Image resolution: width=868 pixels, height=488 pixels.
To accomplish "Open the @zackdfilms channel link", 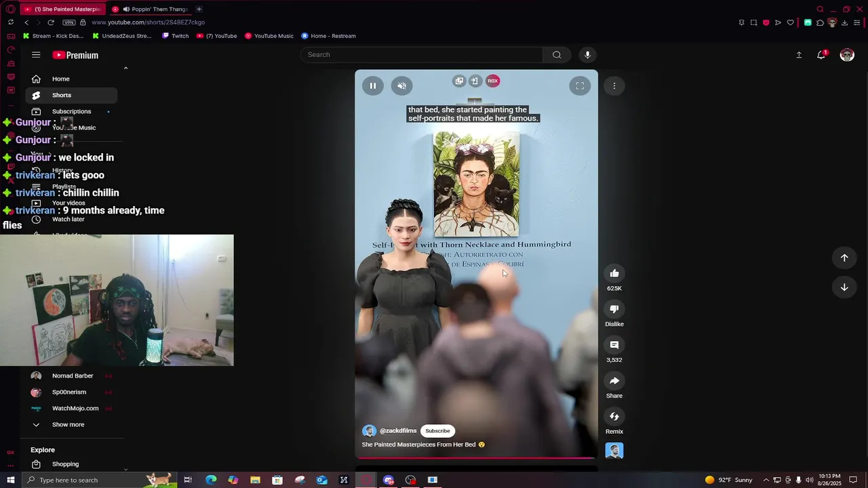I will [398, 431].
